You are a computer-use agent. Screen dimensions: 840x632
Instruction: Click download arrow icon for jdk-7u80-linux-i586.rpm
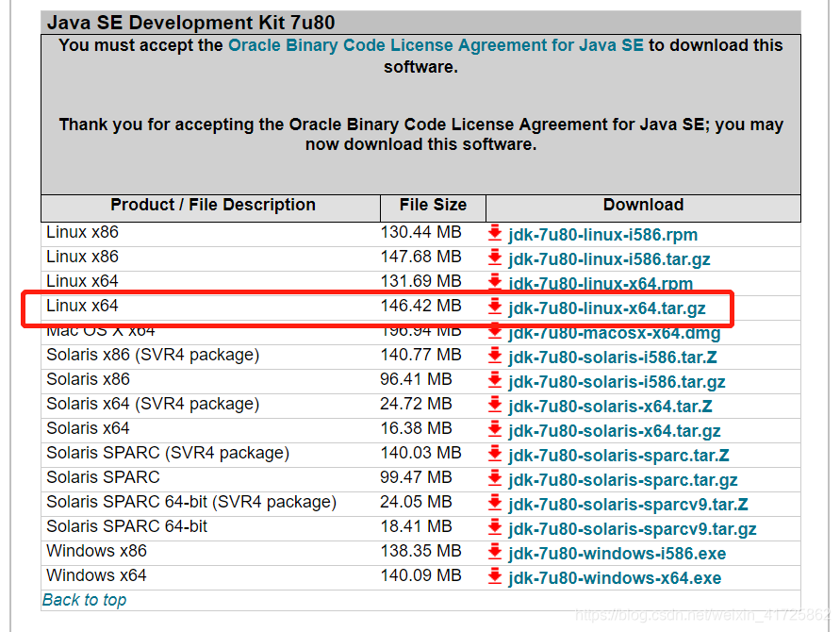[x=494, y=233]
